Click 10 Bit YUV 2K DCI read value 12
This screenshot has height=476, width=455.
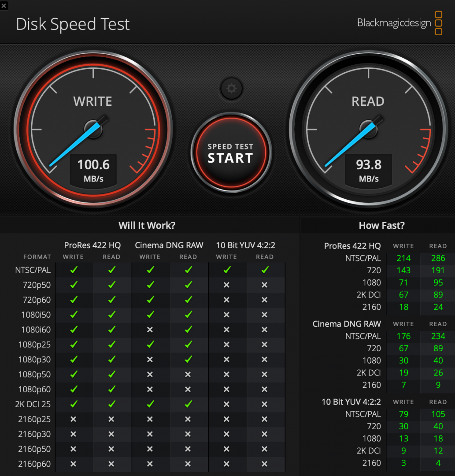438,450
